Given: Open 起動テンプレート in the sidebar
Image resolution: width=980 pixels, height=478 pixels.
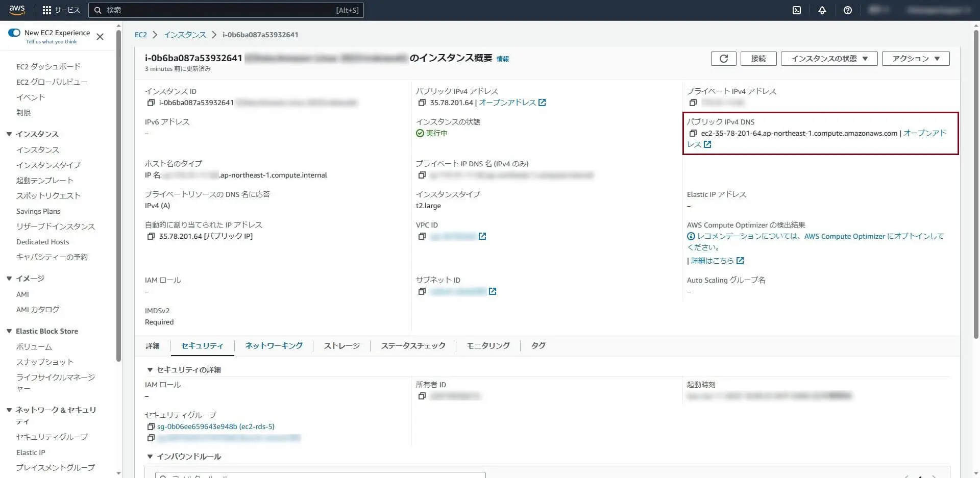Looking at the screenshot, I should [x=45, y=181].
